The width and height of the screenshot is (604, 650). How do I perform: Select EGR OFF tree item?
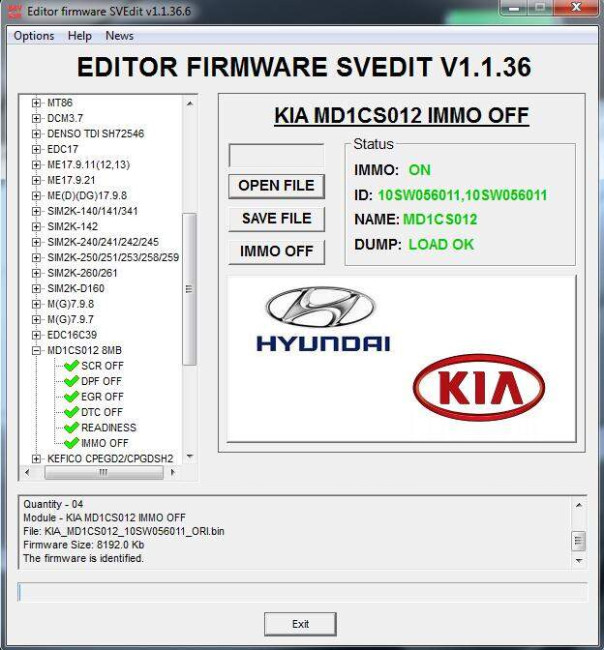pyautogui.click(x=102, y=397)
